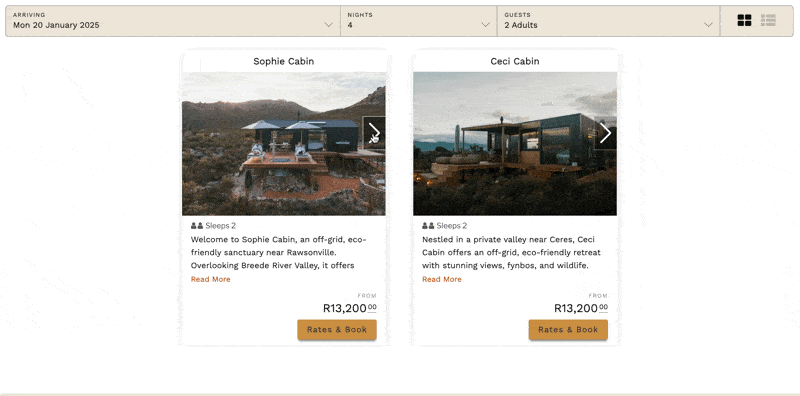Image resolution: width=800 pixels, height=396 pixels.
Task: Click the Arriving dropdown chevron arrow
Action: coord(329,24)
